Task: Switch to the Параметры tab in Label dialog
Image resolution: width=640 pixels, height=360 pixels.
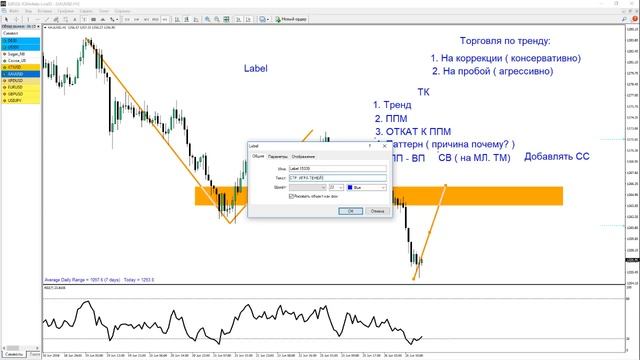Action: click(x=278, y=157)
